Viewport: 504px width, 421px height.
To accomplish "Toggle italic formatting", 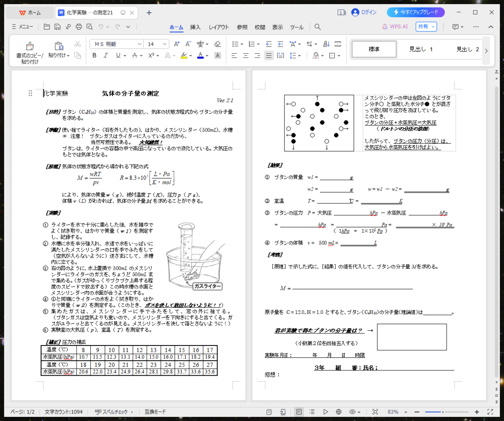I will coord(106,55).
